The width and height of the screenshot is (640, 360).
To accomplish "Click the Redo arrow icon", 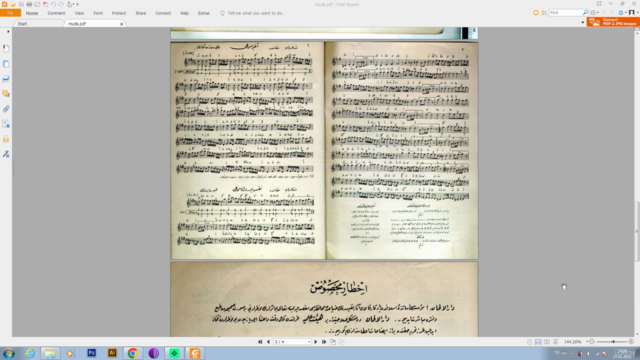I will tap(61, 4).
